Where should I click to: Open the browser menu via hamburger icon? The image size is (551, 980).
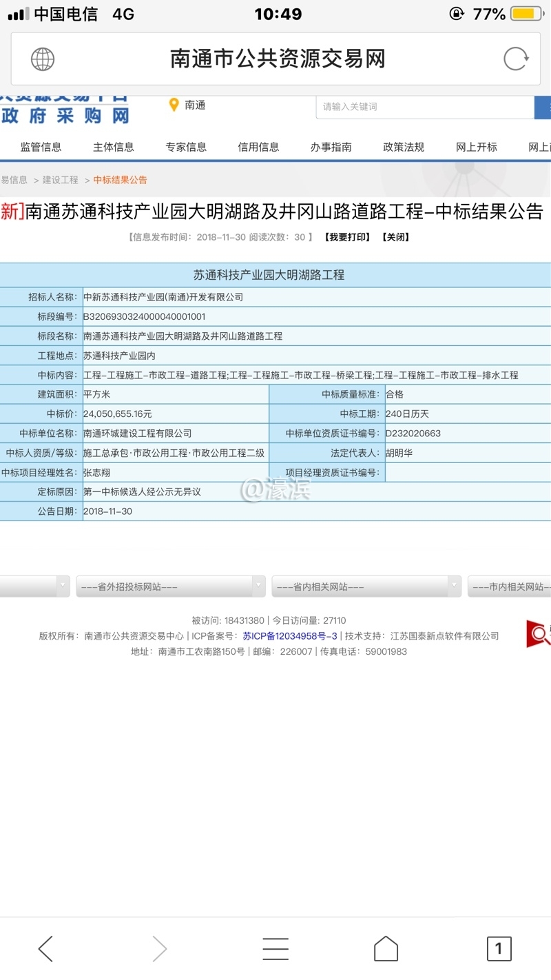coord(275,947)
